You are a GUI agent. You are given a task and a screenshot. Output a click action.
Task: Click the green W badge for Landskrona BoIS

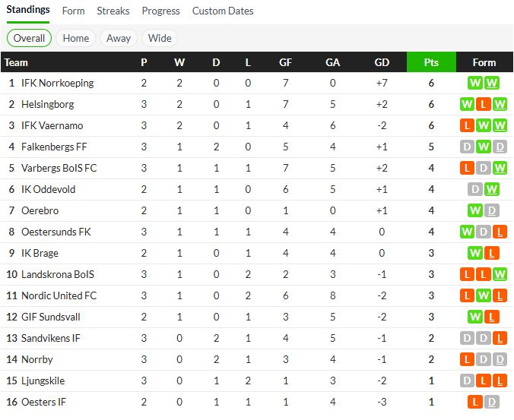pyautogui.click(x=500, y=274)
